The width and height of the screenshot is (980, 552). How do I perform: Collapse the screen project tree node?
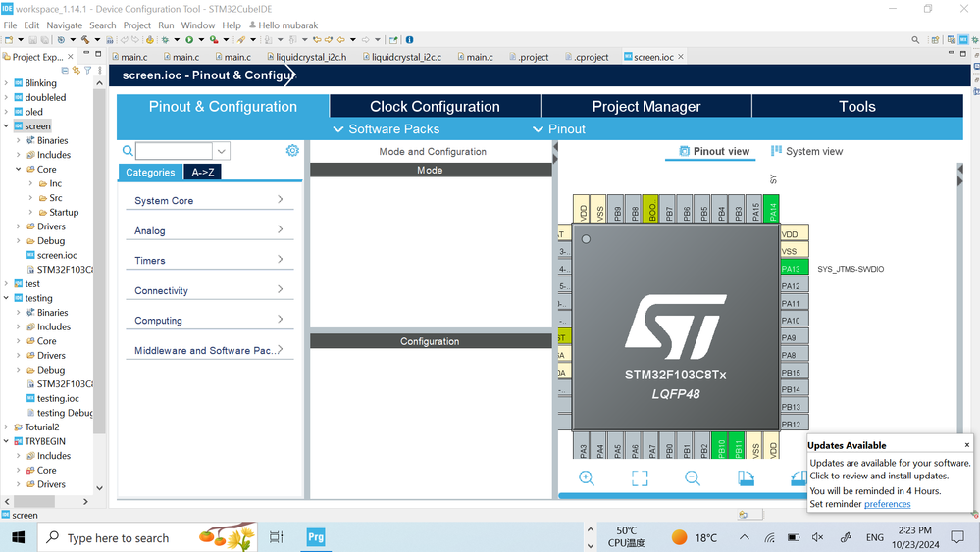click(x=6, y=125)
